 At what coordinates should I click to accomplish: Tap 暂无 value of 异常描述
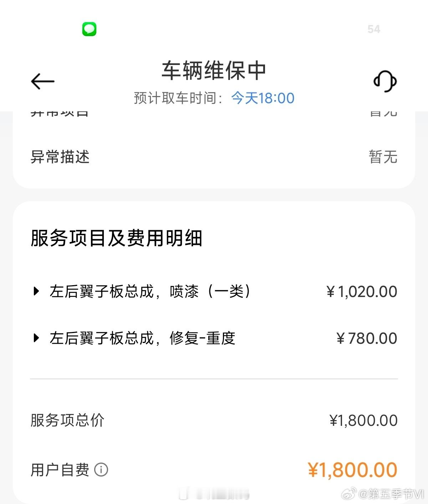[383, 157]
